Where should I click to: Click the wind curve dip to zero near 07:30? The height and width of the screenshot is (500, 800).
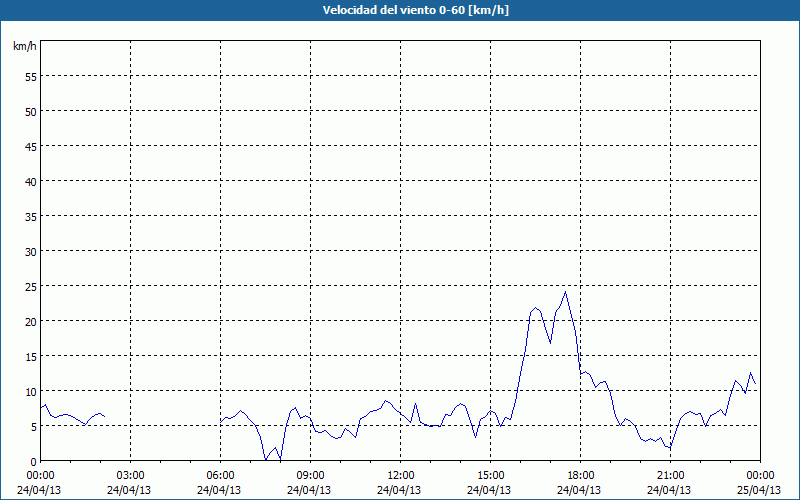tap(266, 459)
